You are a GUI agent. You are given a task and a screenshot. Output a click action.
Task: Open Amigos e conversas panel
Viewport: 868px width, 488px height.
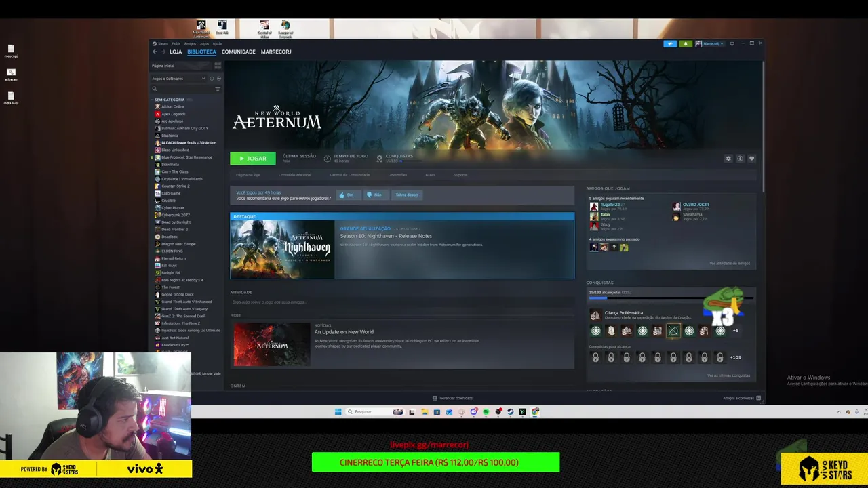tap(741, 398)
